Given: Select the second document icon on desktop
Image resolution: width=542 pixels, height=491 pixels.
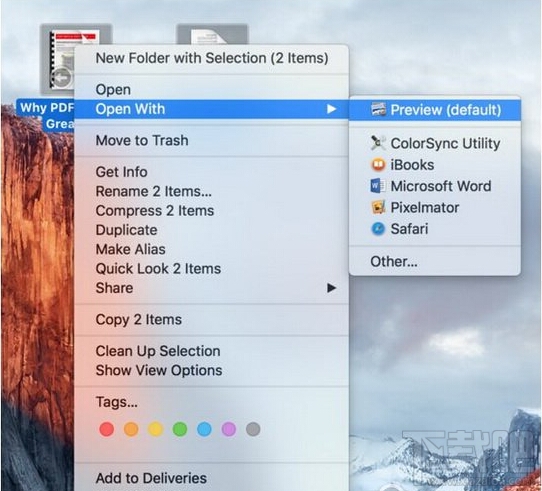Looking at the screenshot, I should pyautogui.click(x=212, y=35).
